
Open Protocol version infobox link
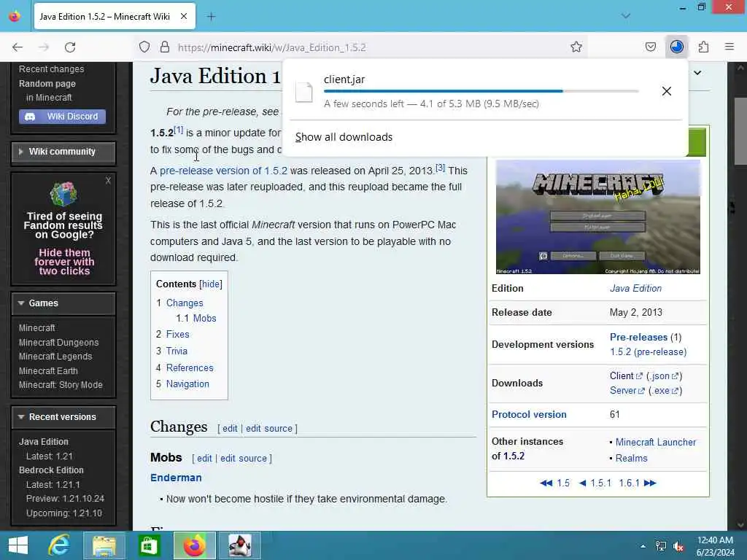point(529,414)
